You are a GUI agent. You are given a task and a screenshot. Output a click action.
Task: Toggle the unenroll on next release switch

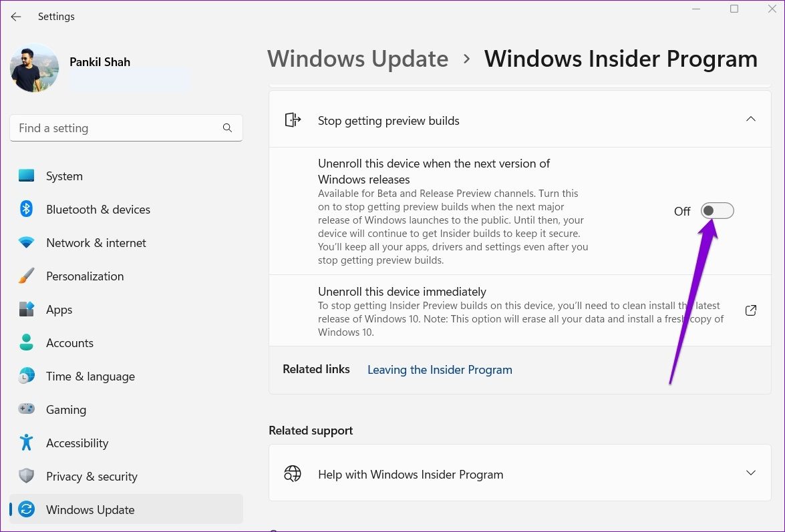click(x=717, y=211)
